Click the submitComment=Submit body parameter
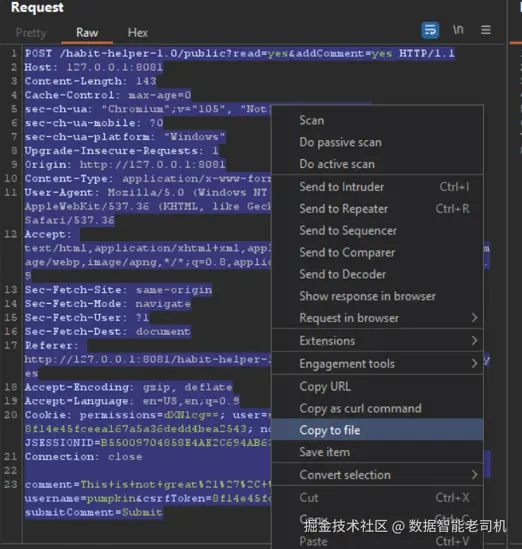 coord(93,513)
